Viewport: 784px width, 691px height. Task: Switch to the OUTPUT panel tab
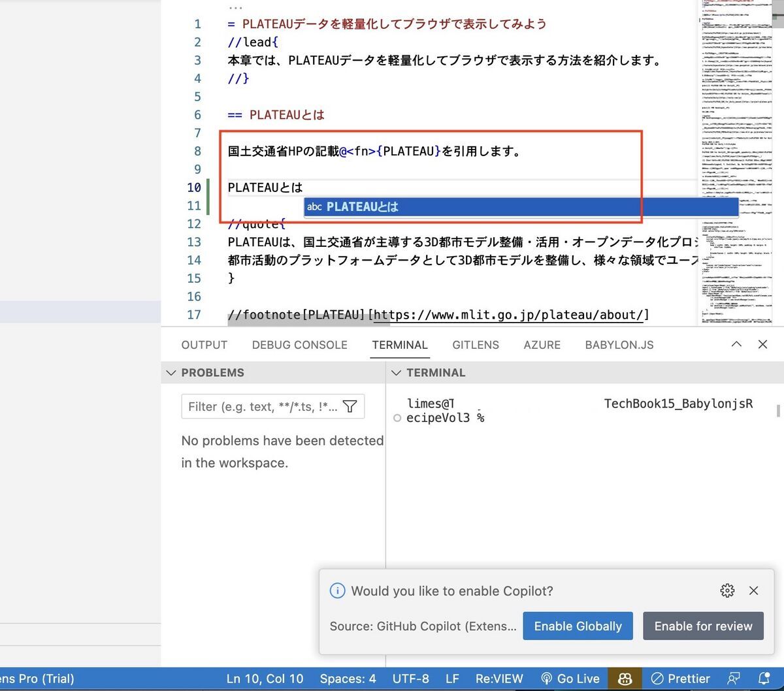click(204, 345)
